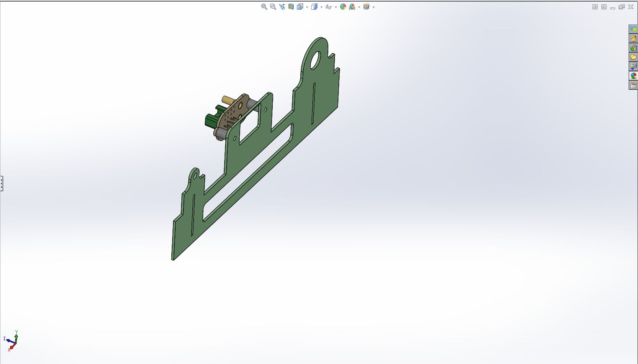Image resolution: width=638 pixels, height=364 pixels.
Task: Open the View Palette task pane tab
Action: [x=633, y=66]
